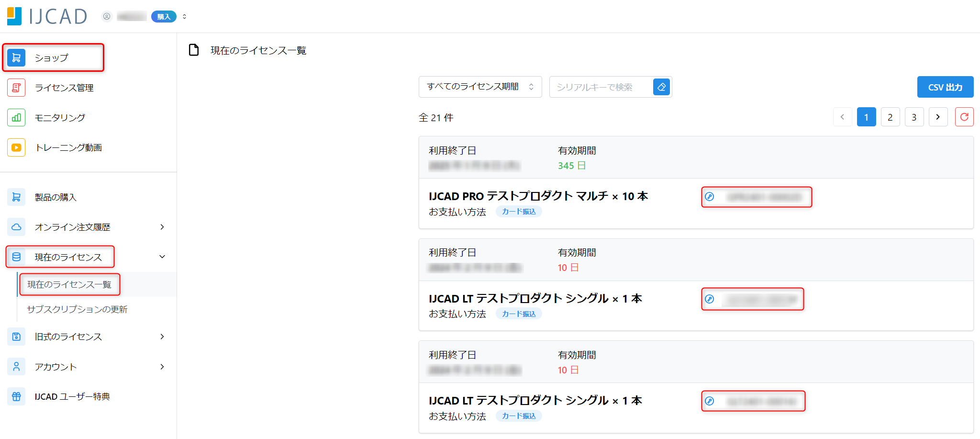Click the gift icon for IJCAD ユーザー特典
980x439 pixels.
[x=16, y=396]
